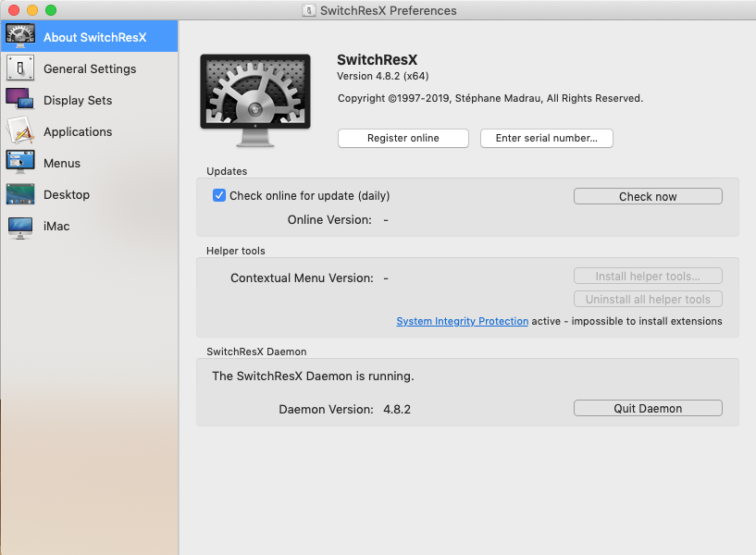The width and height of the screenshot is (756, 555).
Task: Click the Applications sidebar icon
Action: pos(20,131)
